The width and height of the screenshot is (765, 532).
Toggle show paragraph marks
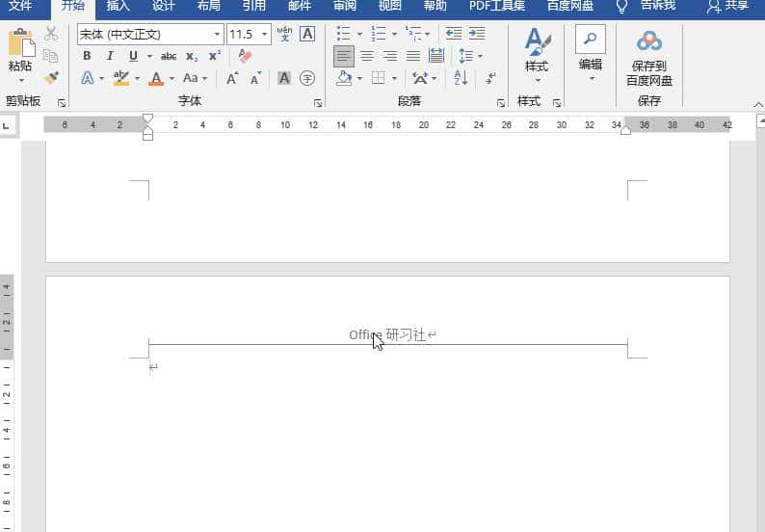490,78
